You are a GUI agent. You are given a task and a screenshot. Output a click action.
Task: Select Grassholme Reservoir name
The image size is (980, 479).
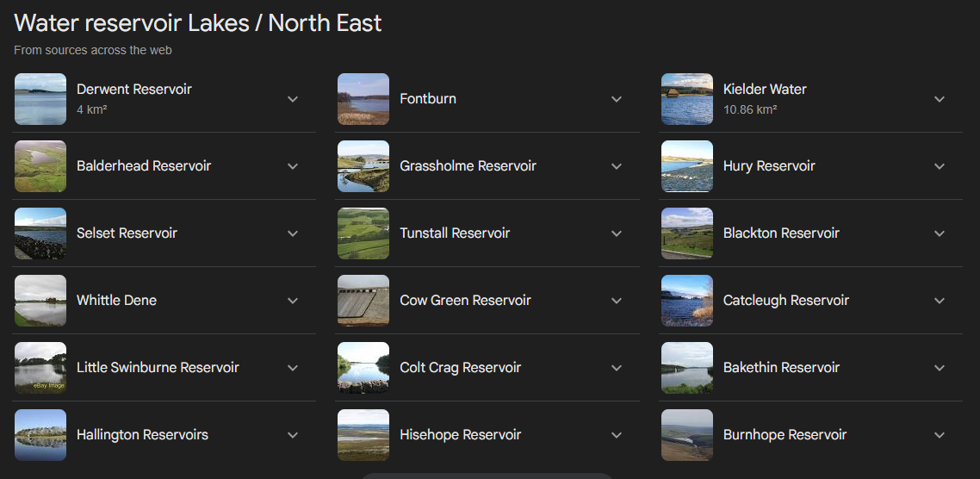pyautogui.click(x=468, y=166)
